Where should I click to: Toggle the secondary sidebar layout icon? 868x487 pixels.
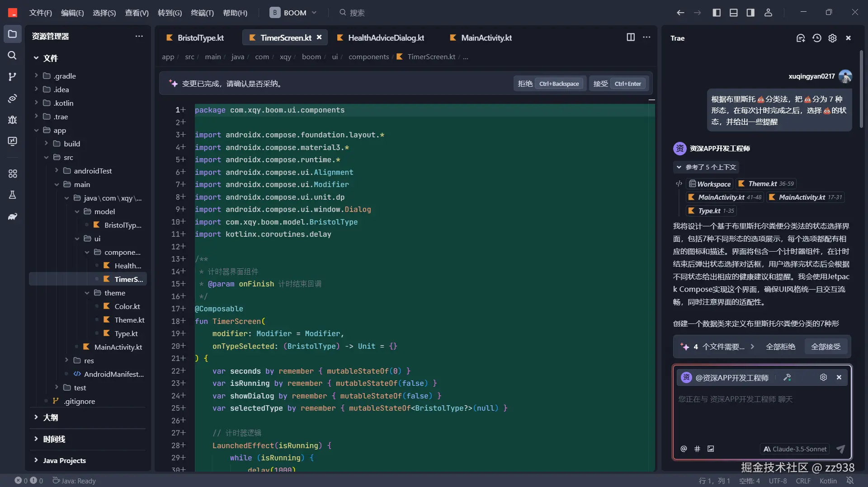750,13
